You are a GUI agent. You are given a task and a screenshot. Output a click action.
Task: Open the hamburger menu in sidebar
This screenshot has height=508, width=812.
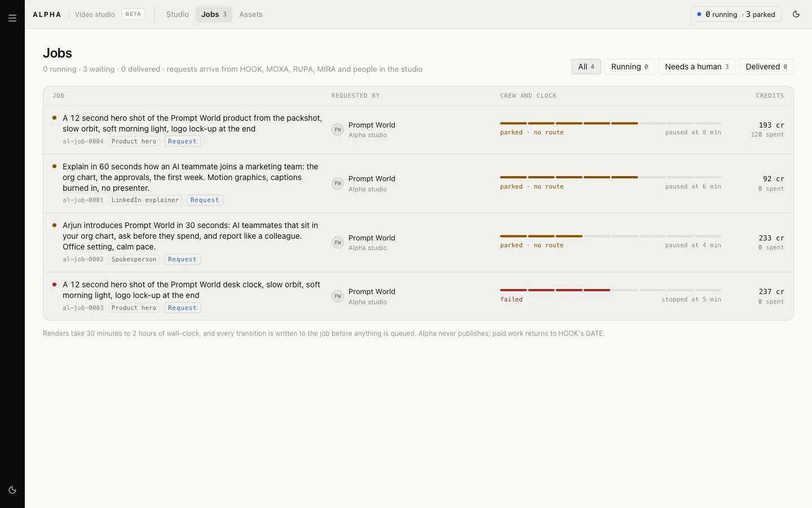click(12, 18)
